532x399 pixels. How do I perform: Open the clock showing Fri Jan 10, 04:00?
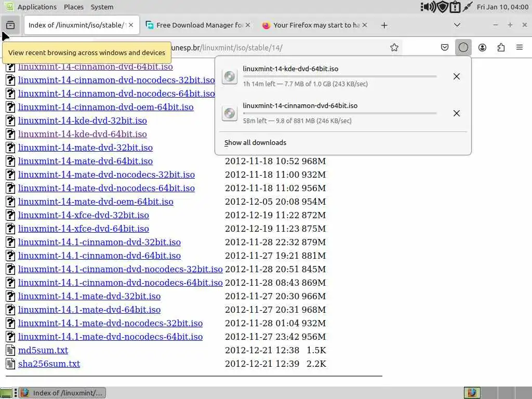point(502,7)
